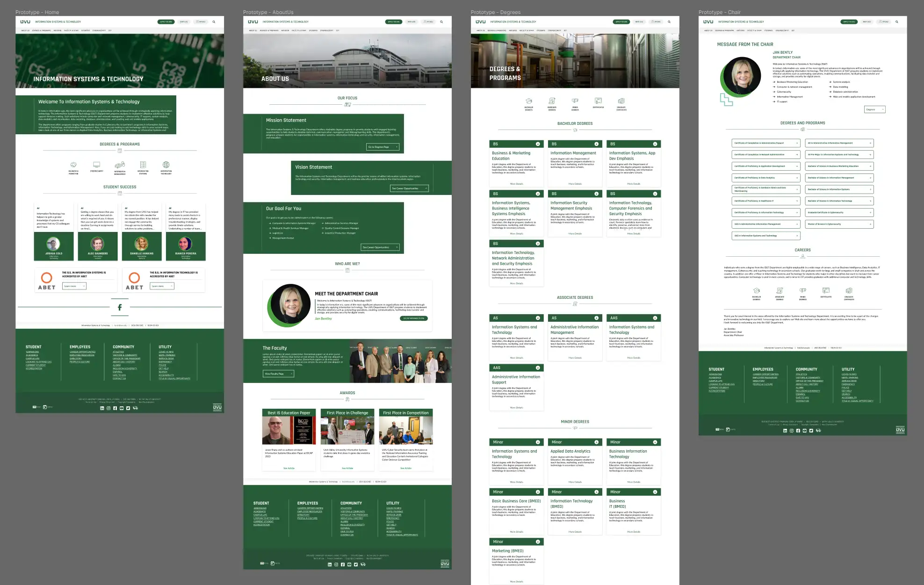
Task: Click the search magnifier in AboutUs prototype header
Action: pos(441,22)
